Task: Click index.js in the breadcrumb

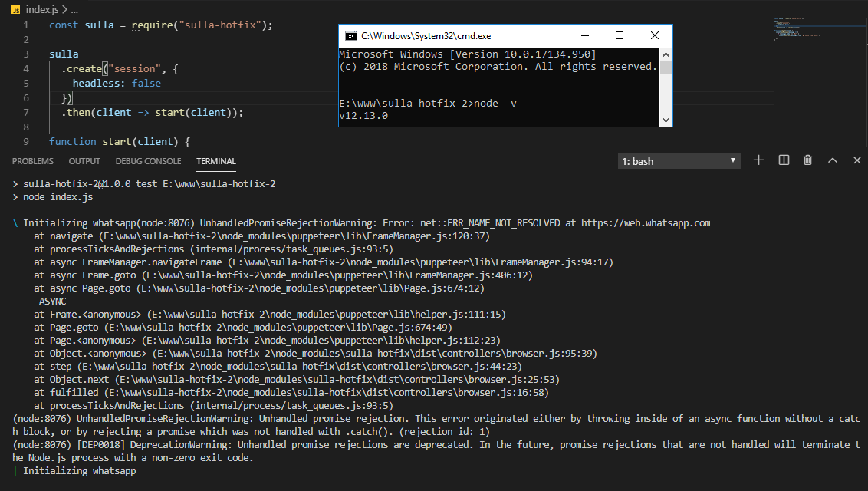Action: (x=42, y=9)
